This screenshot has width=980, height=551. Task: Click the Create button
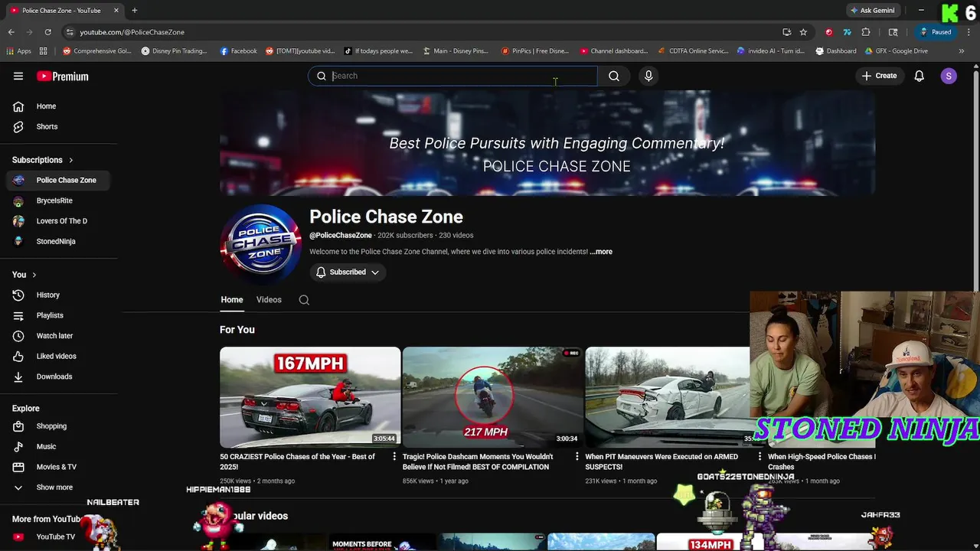879,76
